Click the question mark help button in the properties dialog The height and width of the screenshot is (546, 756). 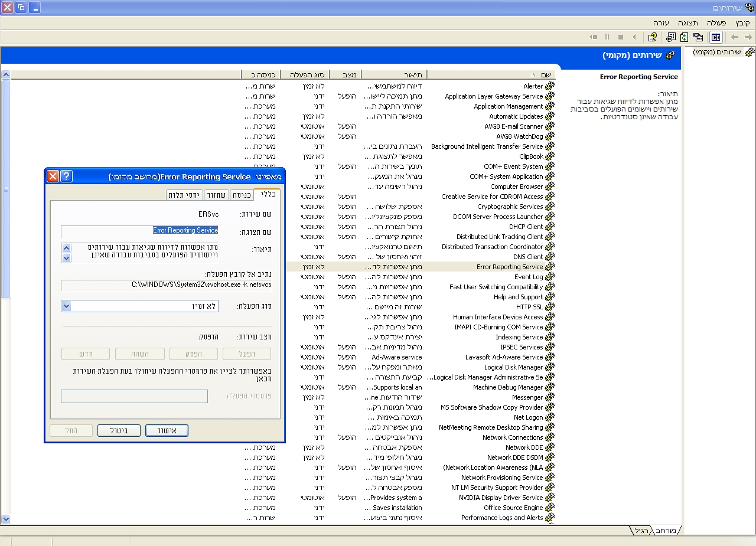click(x=66, y=176)
